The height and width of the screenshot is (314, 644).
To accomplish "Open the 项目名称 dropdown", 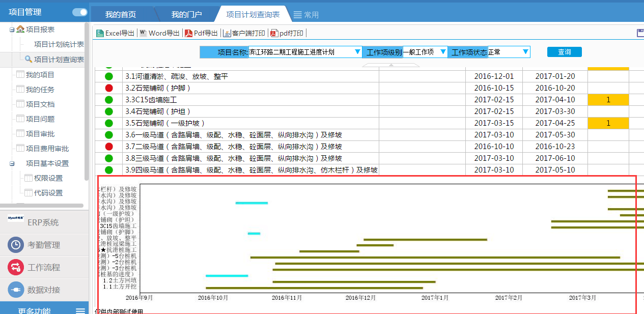I will click(357, 52).
